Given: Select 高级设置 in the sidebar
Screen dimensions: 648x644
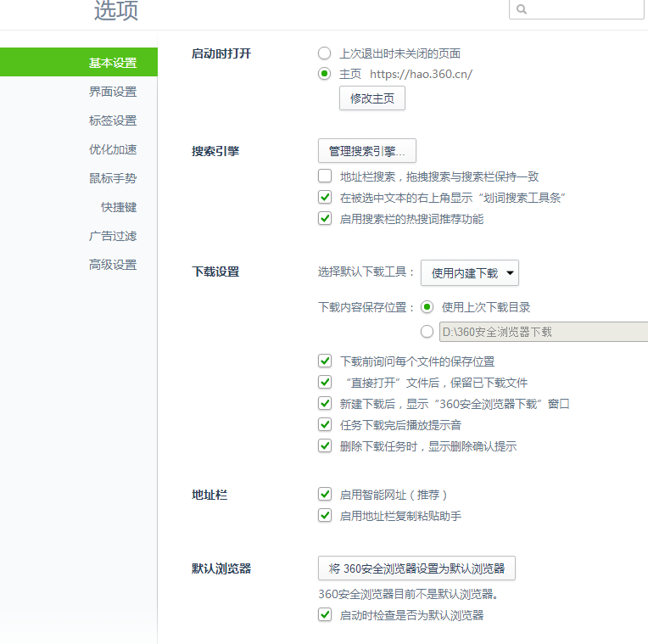Looking at the screenshot, I should (x=113, y=265).
